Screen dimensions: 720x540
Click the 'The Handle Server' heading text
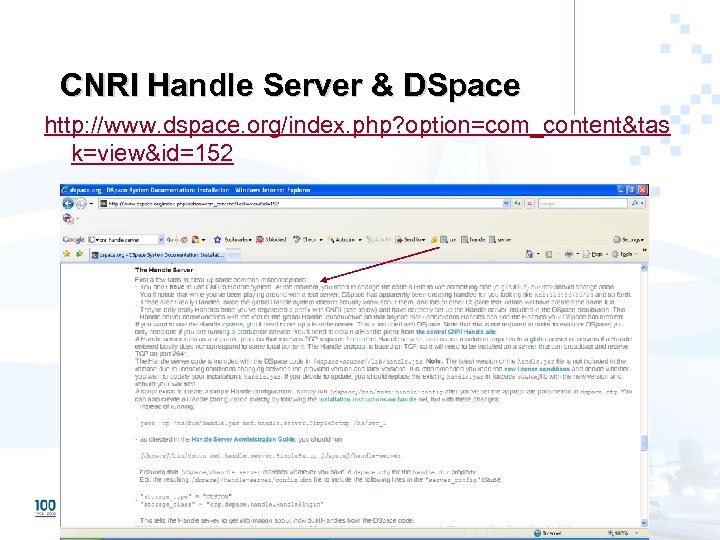[164, 270]
